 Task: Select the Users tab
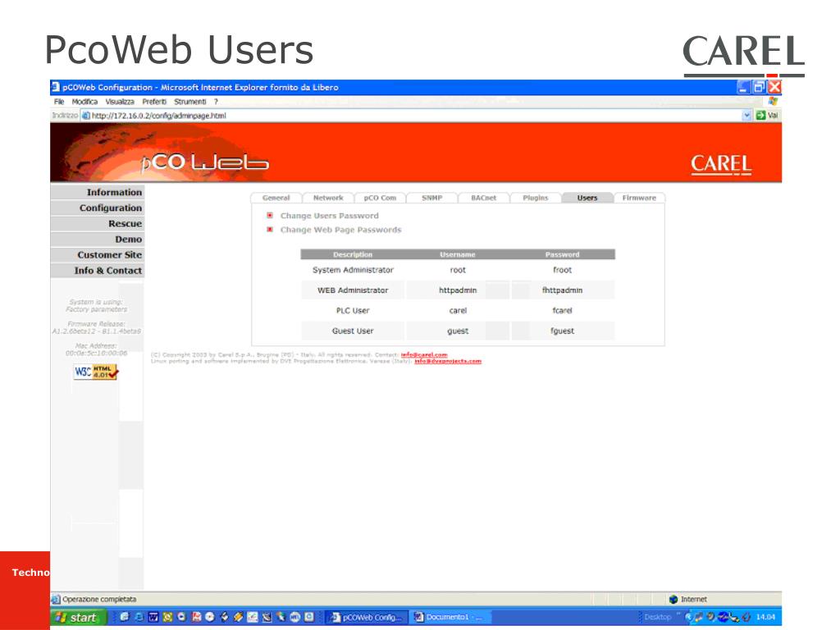[x=587, y=198]
